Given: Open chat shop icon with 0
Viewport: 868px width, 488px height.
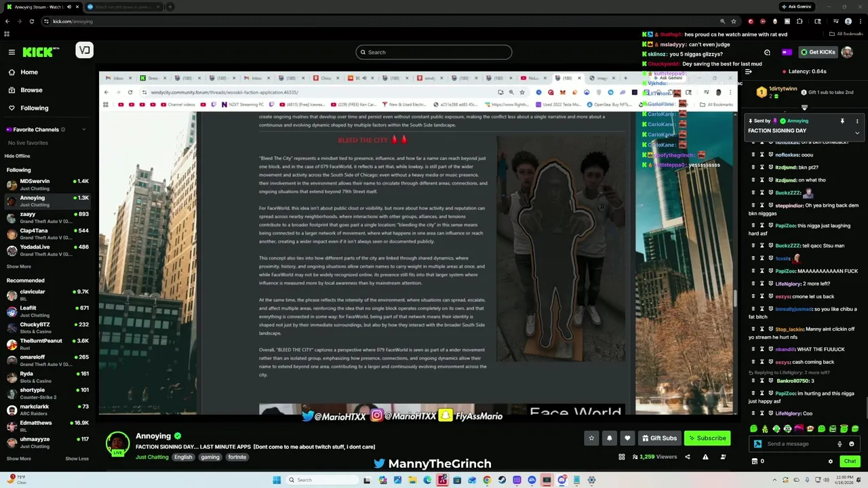Looking at the screenshot, I should click(758, 462).
